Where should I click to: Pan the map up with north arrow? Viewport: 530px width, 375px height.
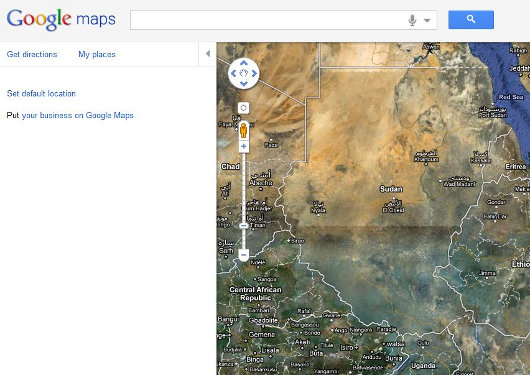[244, 63]
